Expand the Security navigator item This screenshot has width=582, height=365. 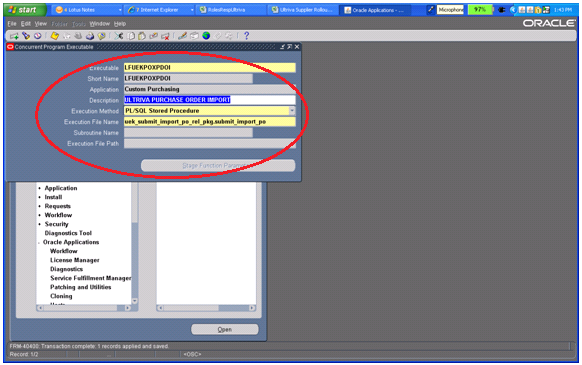click(x=39, y=224)
